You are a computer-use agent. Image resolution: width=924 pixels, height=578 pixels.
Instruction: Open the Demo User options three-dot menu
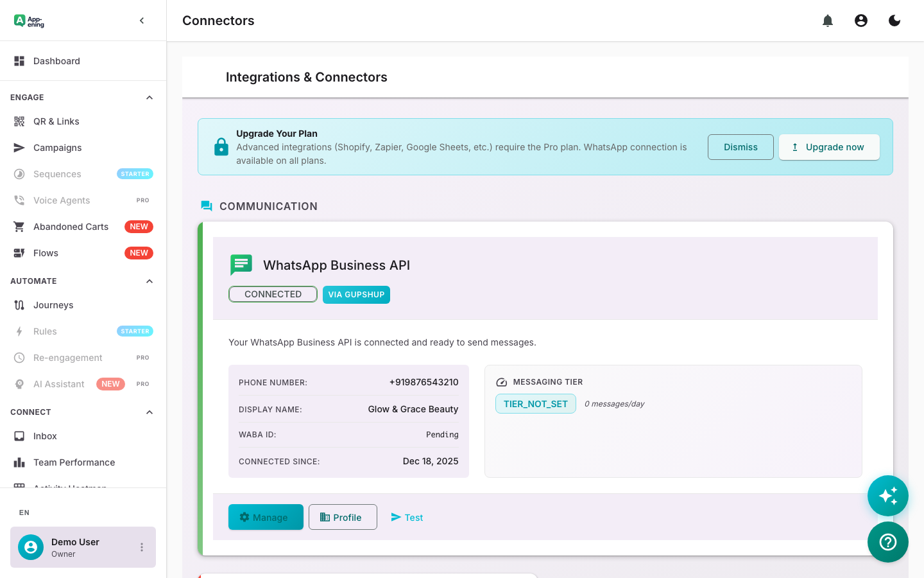point(141,547)
